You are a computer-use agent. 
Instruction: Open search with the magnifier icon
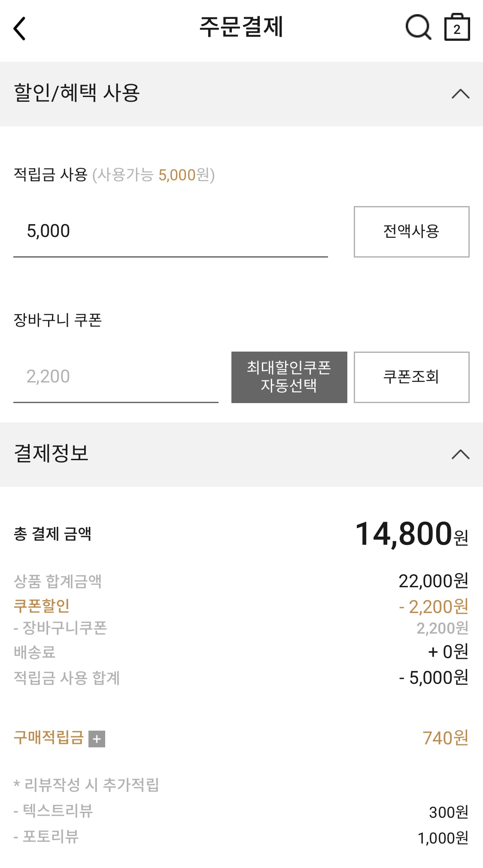coord(418,27)
